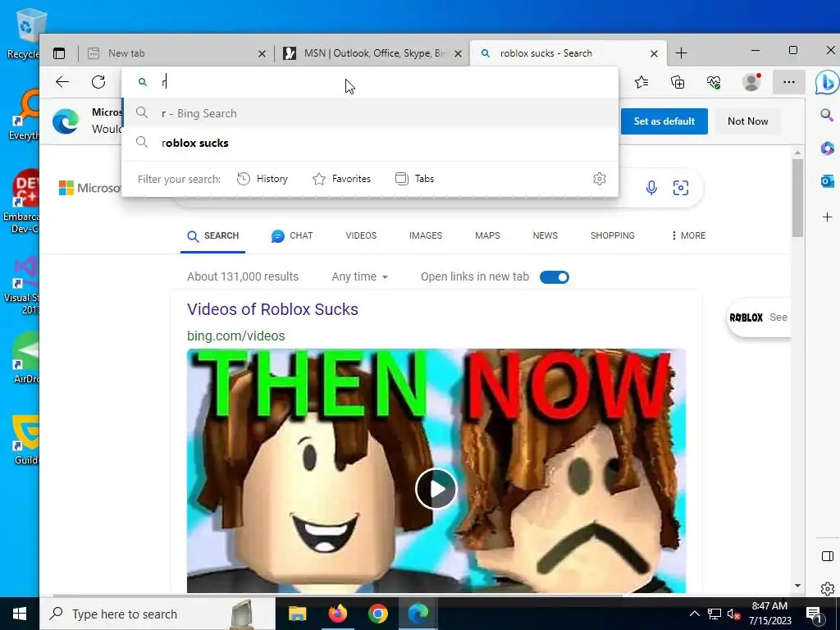
Task: Launch Firefox from the taskbar
Action: (337, 614)
